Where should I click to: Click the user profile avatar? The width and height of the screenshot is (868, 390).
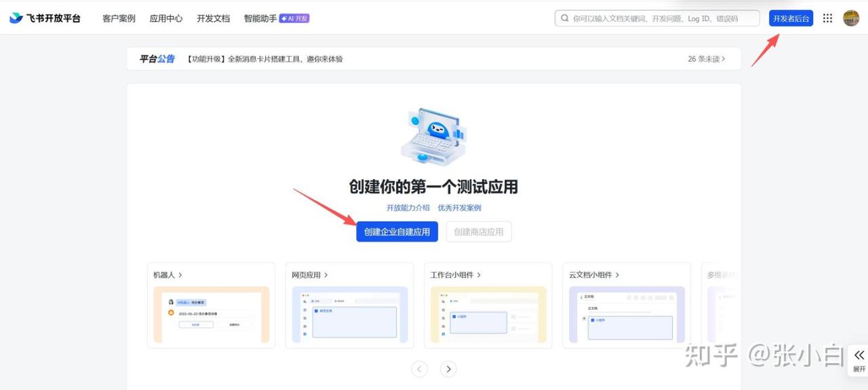851,18
